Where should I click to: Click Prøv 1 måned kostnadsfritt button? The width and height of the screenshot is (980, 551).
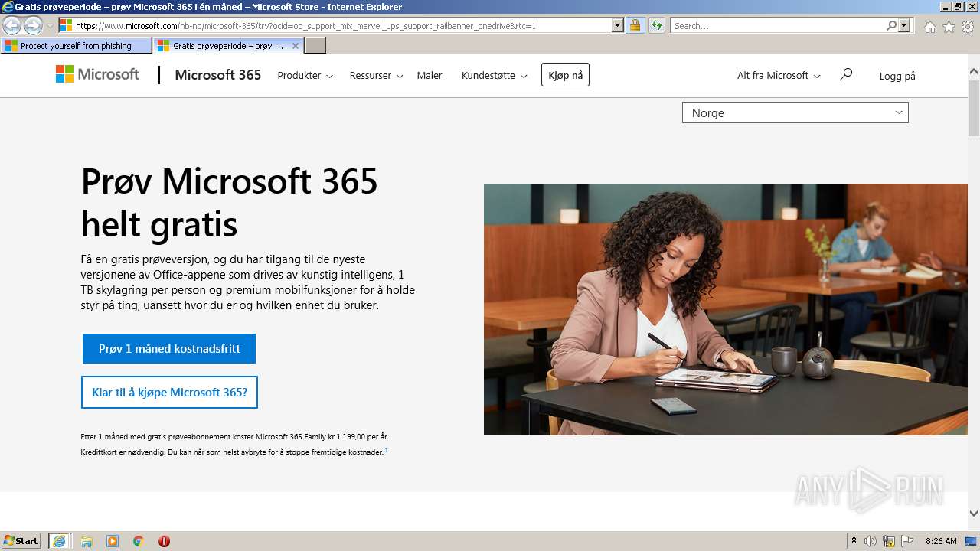(x=169, y=348)
